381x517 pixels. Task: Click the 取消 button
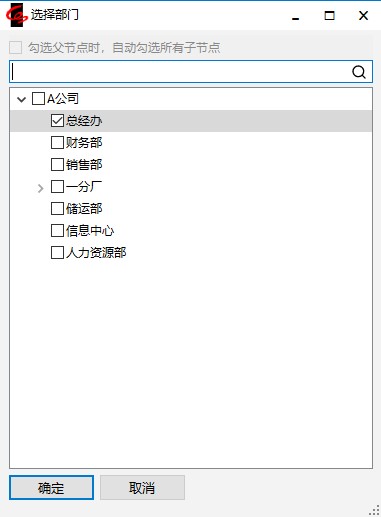pyautogui.click(x=142, y=488)
